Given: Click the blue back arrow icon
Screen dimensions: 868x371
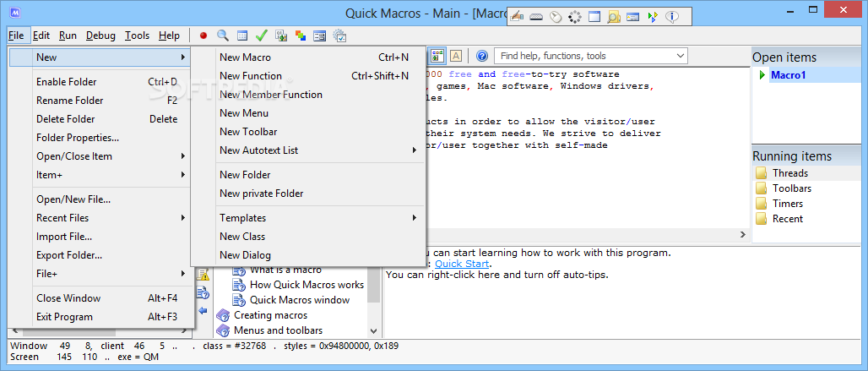Looking at the screenshot, I should click(203, 310).
